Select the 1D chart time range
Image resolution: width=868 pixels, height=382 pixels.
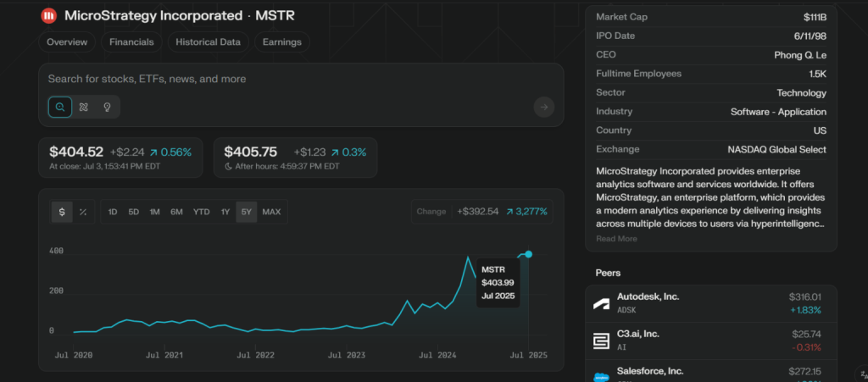click(x=113, y=212)
